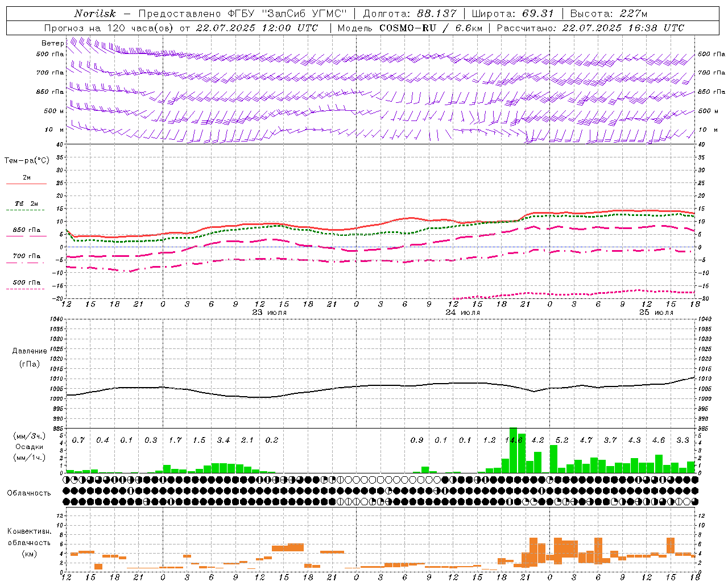This screenshot has width=728, height=582.
Task: Click the Тем-ра(°C) axis title
Action: click(27, 161)
